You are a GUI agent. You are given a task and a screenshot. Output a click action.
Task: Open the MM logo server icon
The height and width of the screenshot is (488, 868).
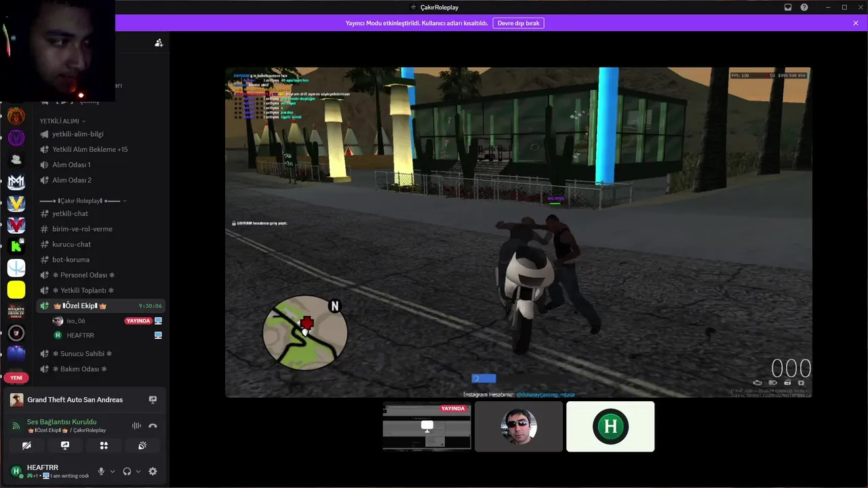click(x=16, y=182)
